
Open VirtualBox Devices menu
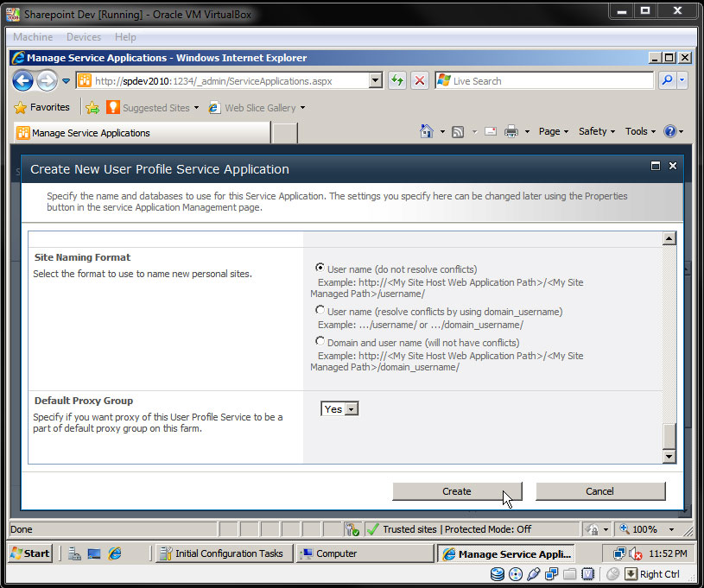tap(84, 37)
